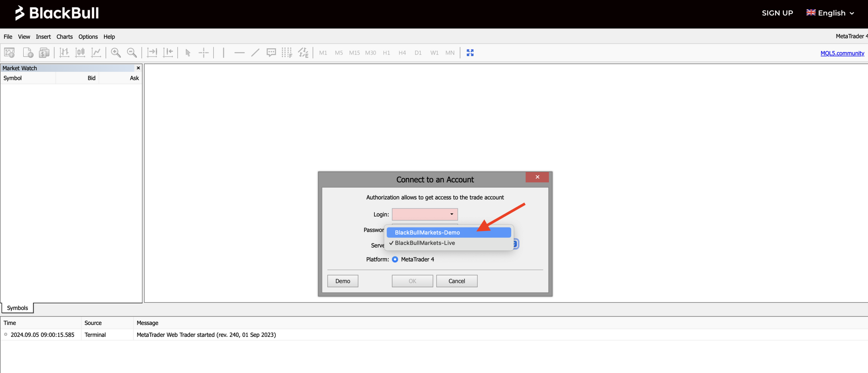Click the Bid column header
This screenshot has height=373, width=868.
coord(77,78)
